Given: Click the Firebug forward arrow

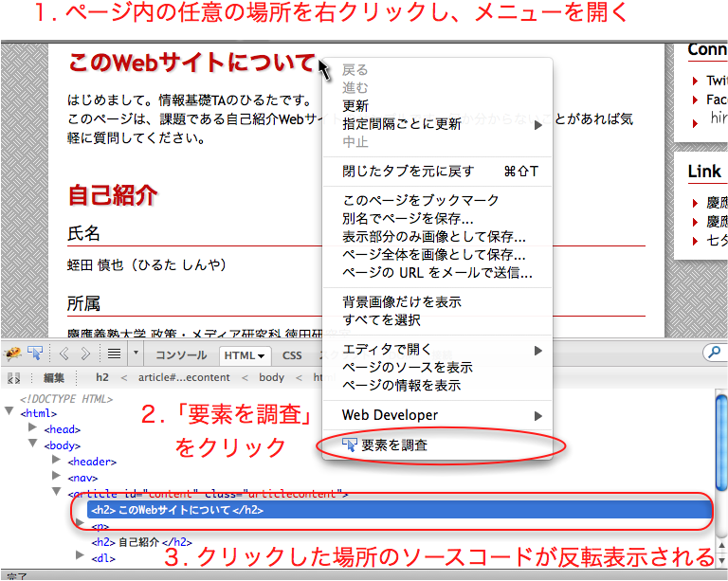Looking at the screenshot, I should 85,354.
